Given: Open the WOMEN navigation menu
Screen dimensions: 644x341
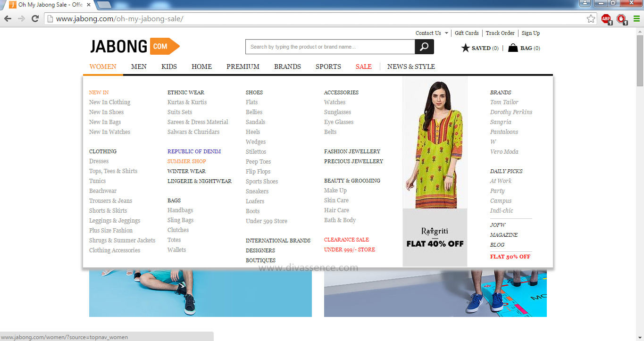Looking at the screenshot, I should (x=103, y=67).
